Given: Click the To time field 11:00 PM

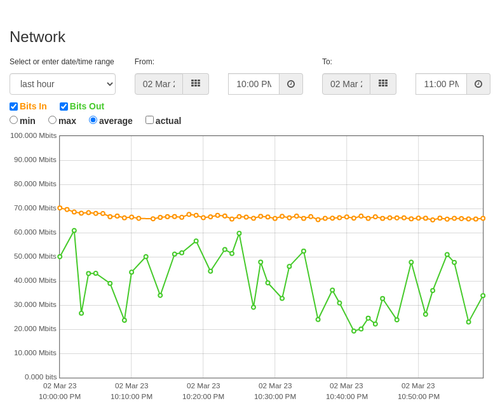Looking at the screenshot, I should [x=441, y=84].
